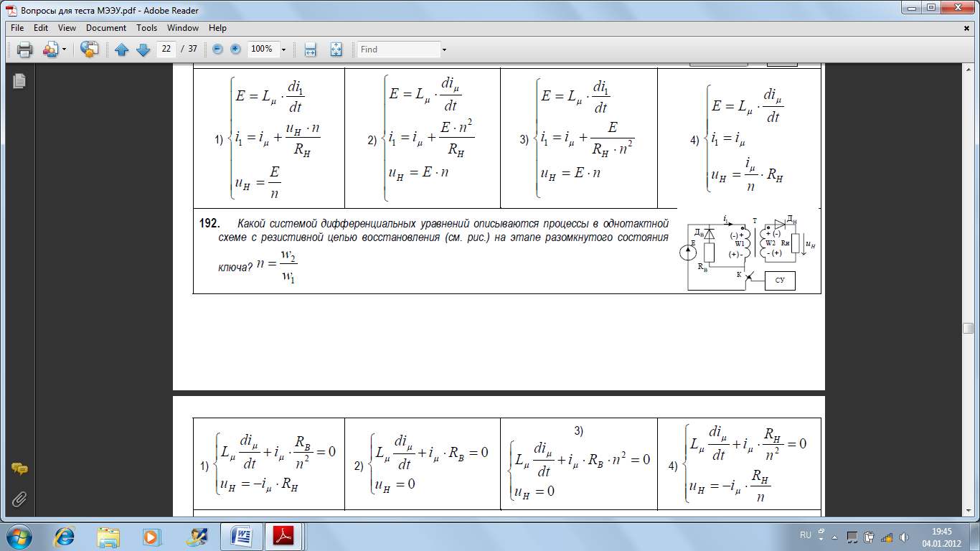Open the View menu
Viewport: 980px width, 551px height.
(67, 28)
